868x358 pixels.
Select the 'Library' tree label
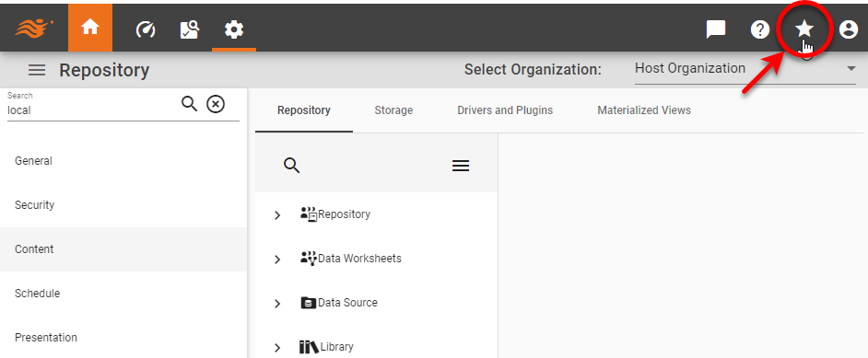click(x=336, y=346)
